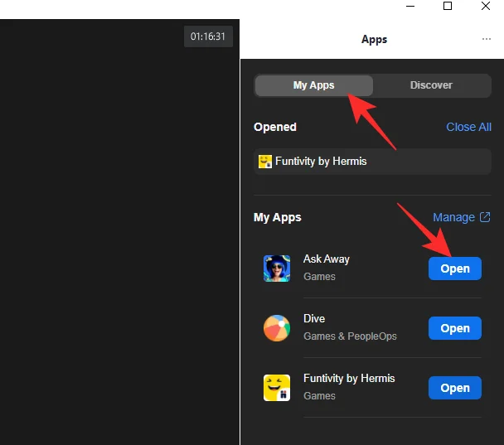Screen dimensions: 504x445
Task: Click the Funtivity icon in My Apps list
Action: pyautogui.click(x=277, y=388)
